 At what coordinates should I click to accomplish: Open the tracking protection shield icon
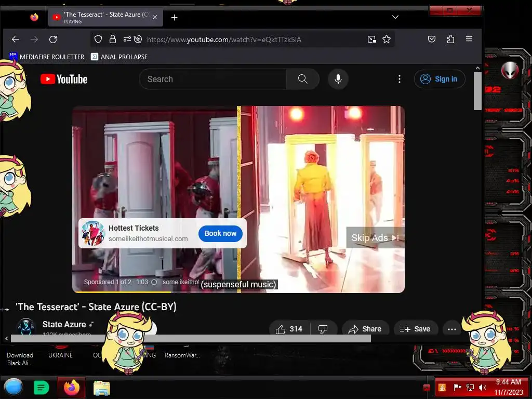(x=98, y=39)
